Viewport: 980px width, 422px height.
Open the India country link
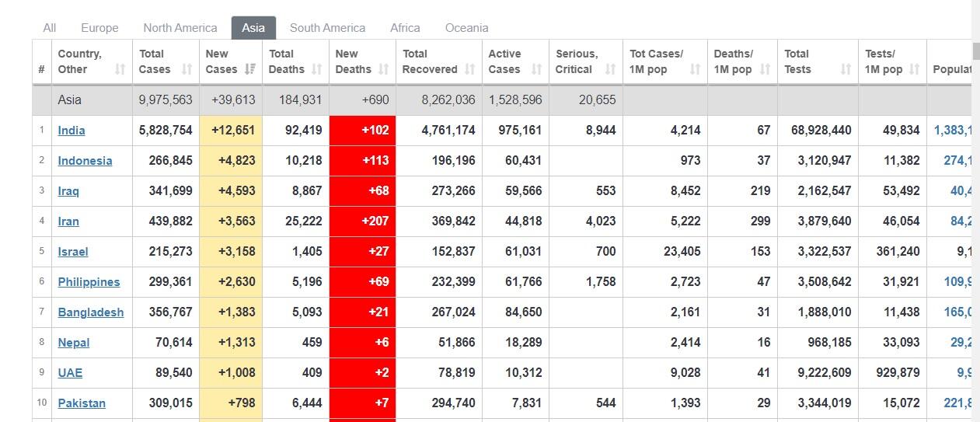pos(71,131)
